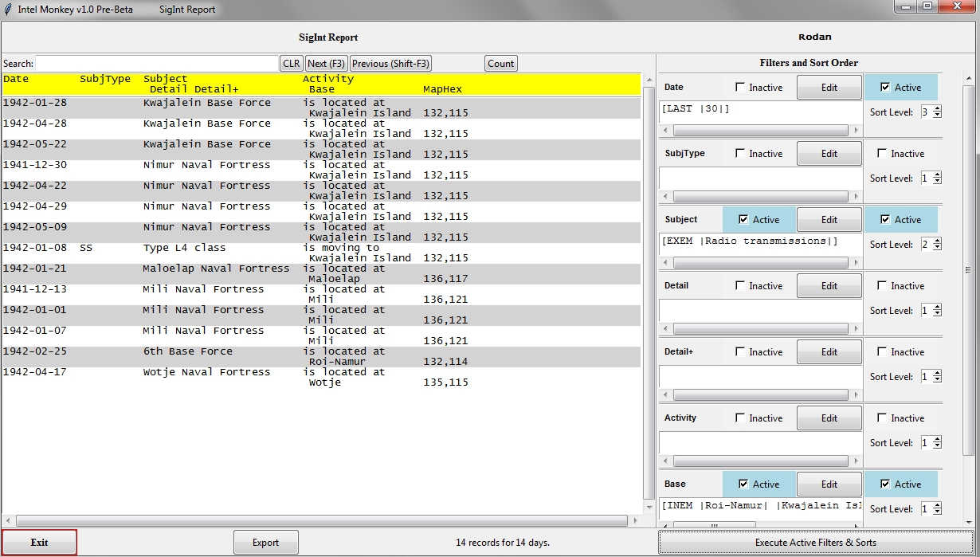Clear the search with the CLR button
This screenshot has width=980, height=557.
click(292, 64)
